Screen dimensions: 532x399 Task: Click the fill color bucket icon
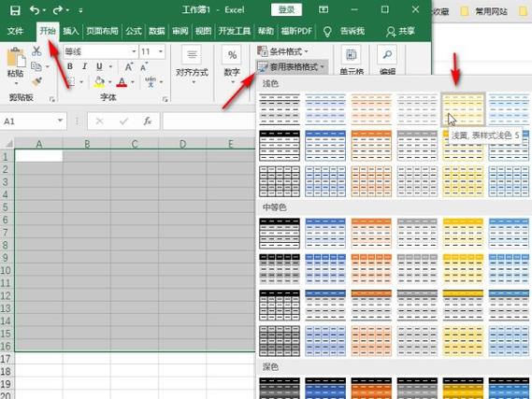pyautogui.click(x=99, y=82)
